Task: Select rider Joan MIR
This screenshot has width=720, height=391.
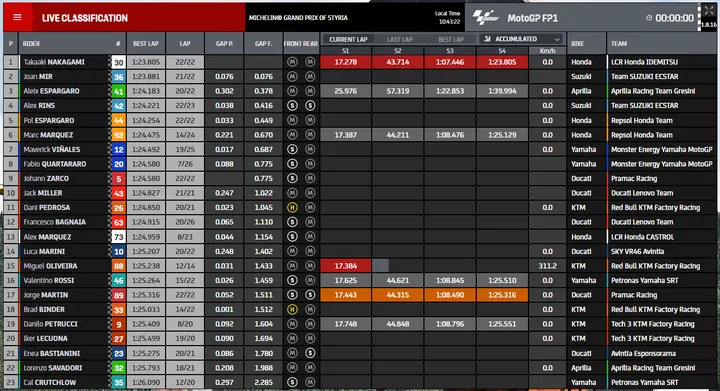Action: coord(38,77)
